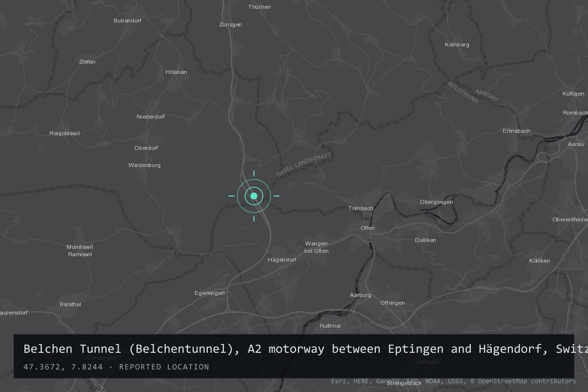This screenshot has height=392, width=588.
Task: Click the Aarau city label
Action: 576,144
